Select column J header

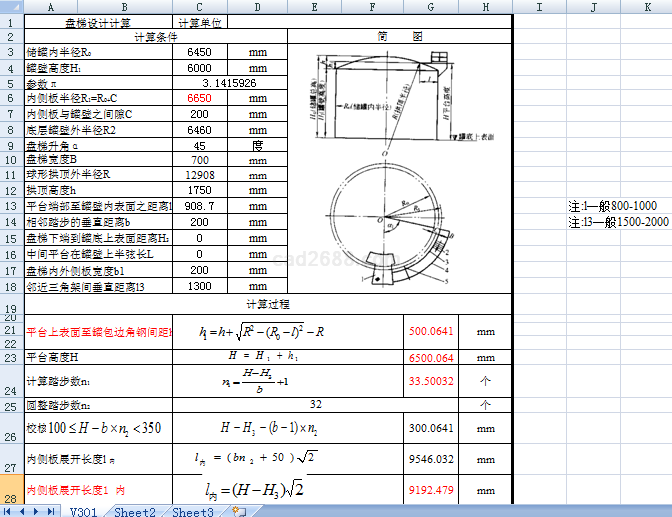593,7
